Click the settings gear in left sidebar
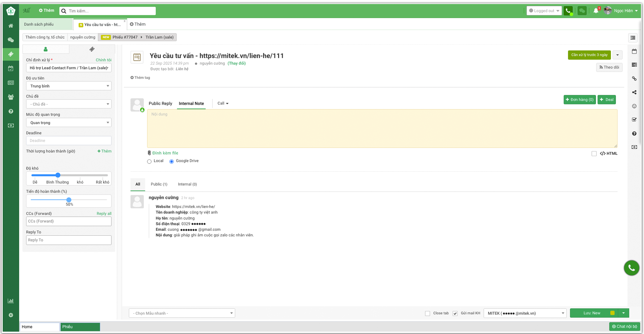This screenshot has height=334, width=644. point(11,315)
